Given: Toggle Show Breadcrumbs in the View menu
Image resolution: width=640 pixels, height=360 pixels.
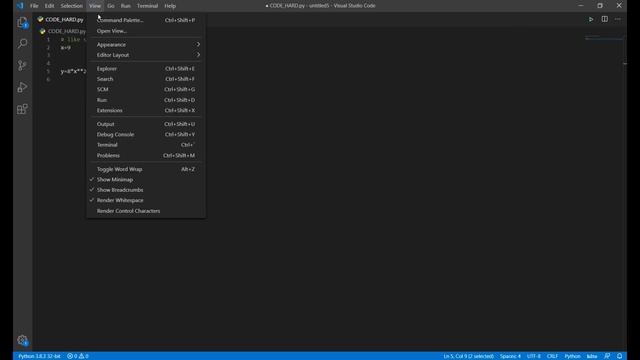Looking at the screenshot, I should (146, 190).
